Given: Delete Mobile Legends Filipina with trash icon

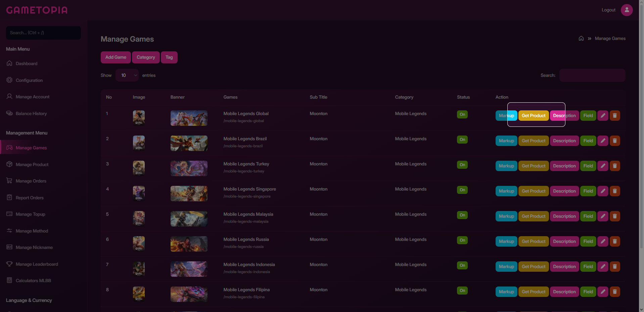Looking at the screenshot, I should pyautogui.click(x=615, y=292).
